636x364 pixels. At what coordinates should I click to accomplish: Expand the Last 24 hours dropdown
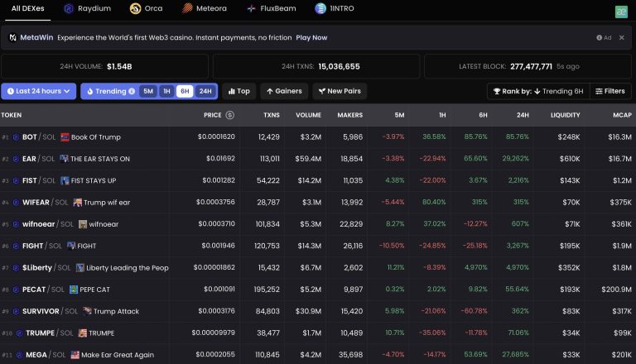click(x=39, y=91)
